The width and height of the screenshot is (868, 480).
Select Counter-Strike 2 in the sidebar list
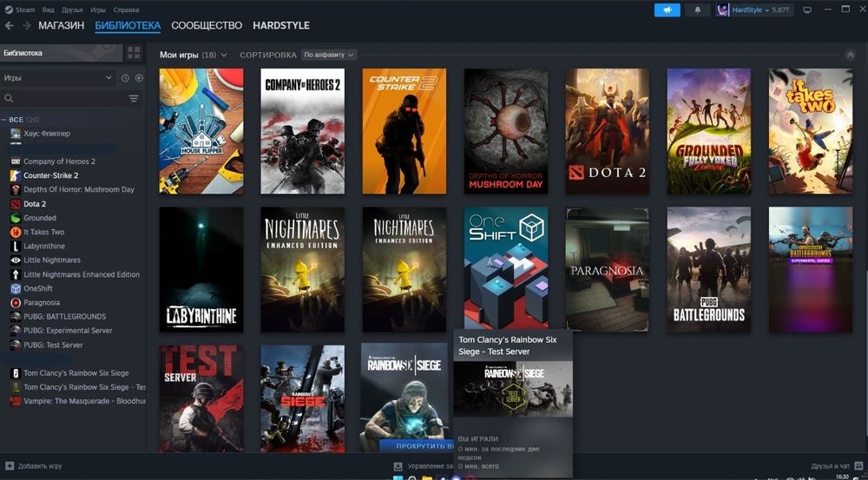(51, 175)
